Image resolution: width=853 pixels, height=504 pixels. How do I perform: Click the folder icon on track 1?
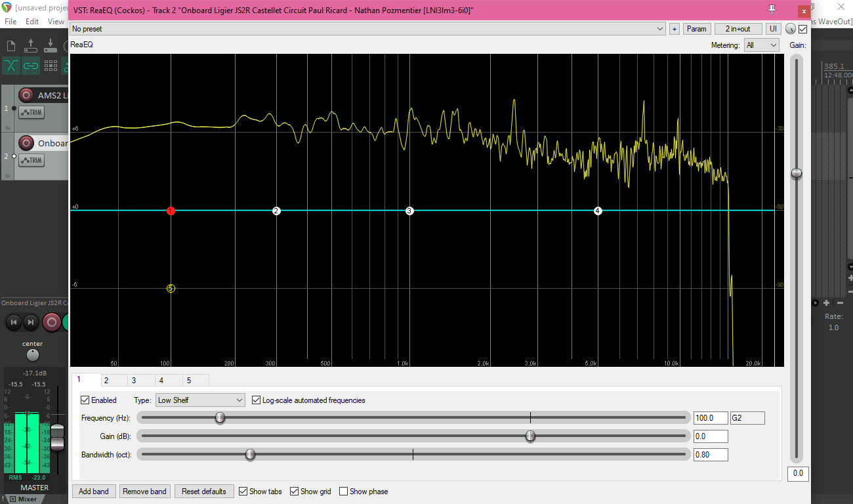[x=8, y=127]
